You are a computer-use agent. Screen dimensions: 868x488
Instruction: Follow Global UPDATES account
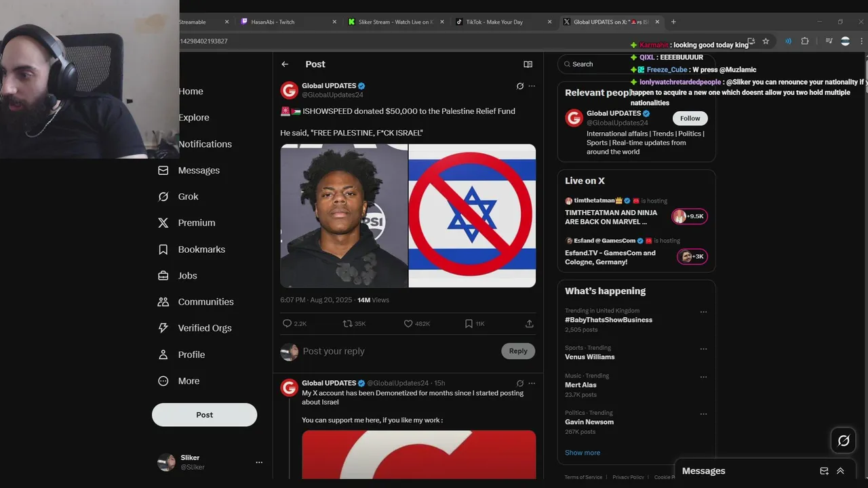coord(690,119)
